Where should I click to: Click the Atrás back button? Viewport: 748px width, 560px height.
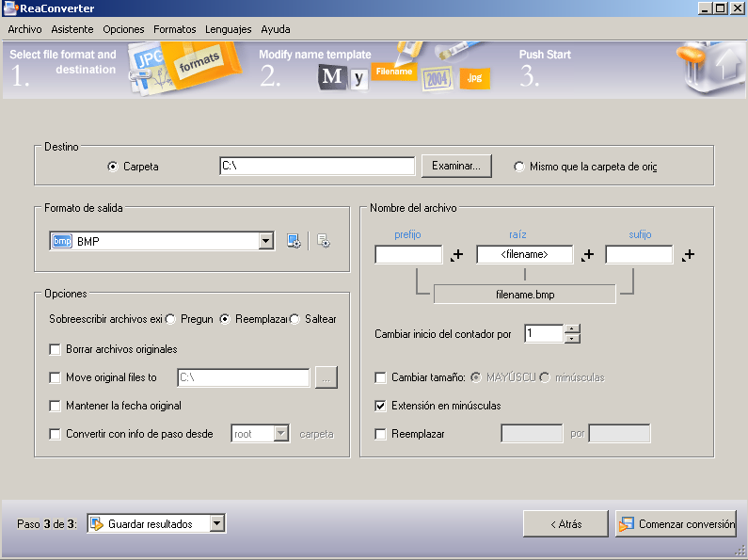coord(565,524)
